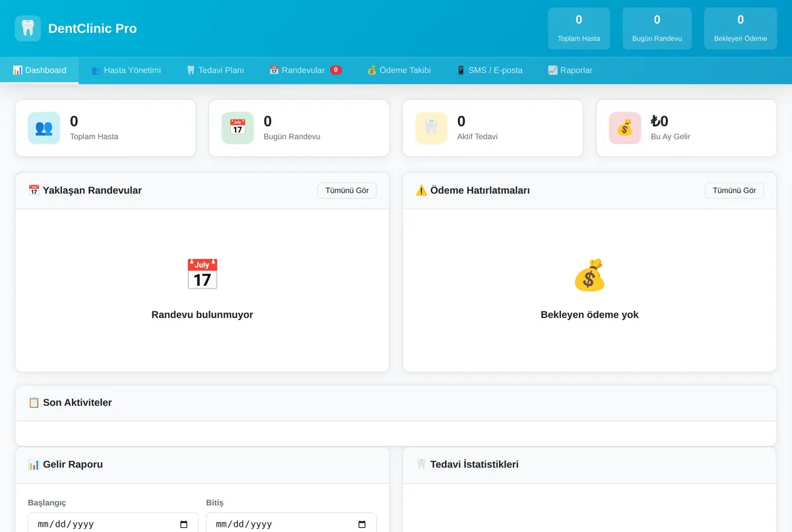Image resolution: width=792 pixels, height=532 pixels.
Task: Click the Yaklaşan Randevular heading
Action: pyautogui.click(x=85, y=190)
